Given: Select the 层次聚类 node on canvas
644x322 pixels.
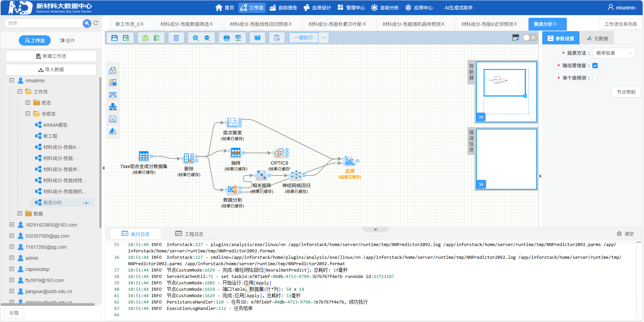Looking at the screenshot, I should coord(232,122).
